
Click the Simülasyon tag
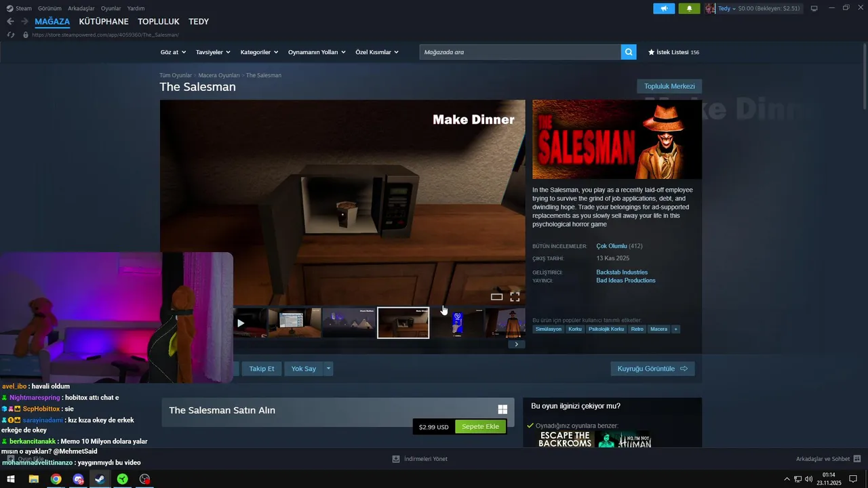548,329
